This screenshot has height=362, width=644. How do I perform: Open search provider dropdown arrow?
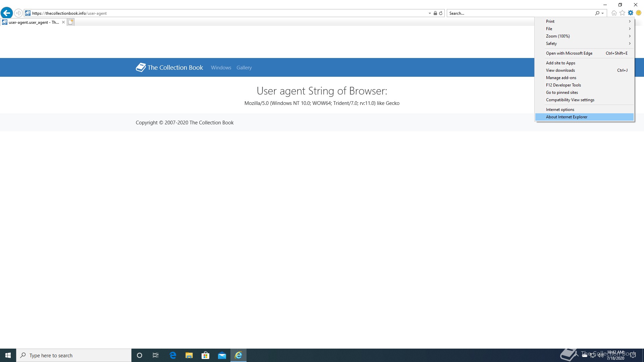click(x=603, y=13)
